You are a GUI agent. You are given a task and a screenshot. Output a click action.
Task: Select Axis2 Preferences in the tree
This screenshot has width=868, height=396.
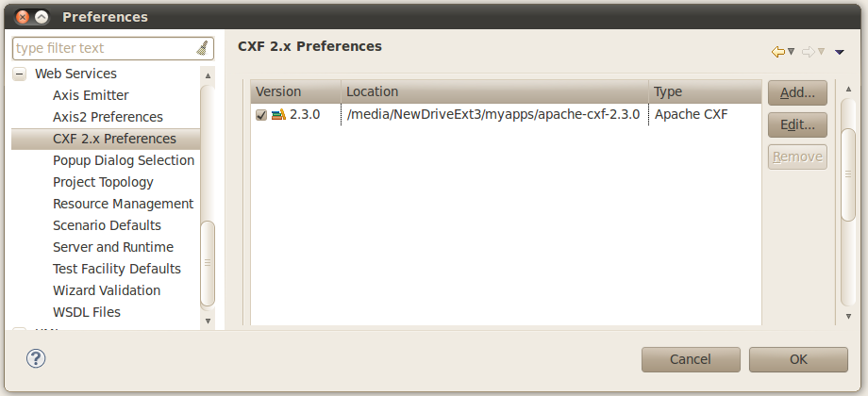click(x=108, y=117)
